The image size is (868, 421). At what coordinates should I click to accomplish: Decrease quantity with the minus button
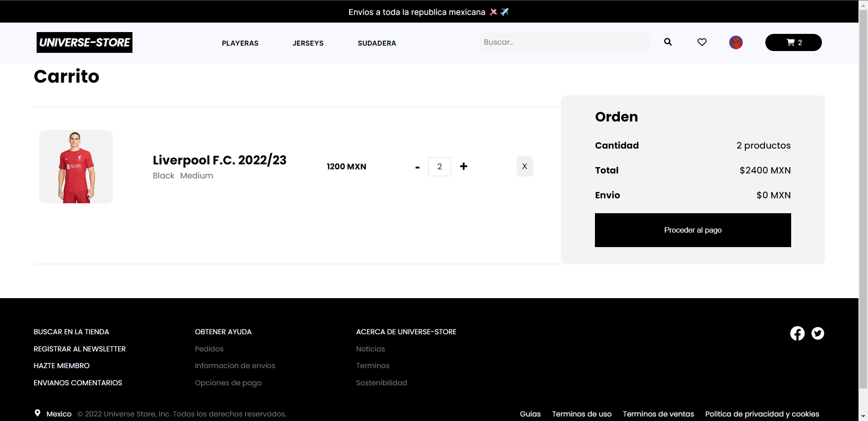(417, 167)
